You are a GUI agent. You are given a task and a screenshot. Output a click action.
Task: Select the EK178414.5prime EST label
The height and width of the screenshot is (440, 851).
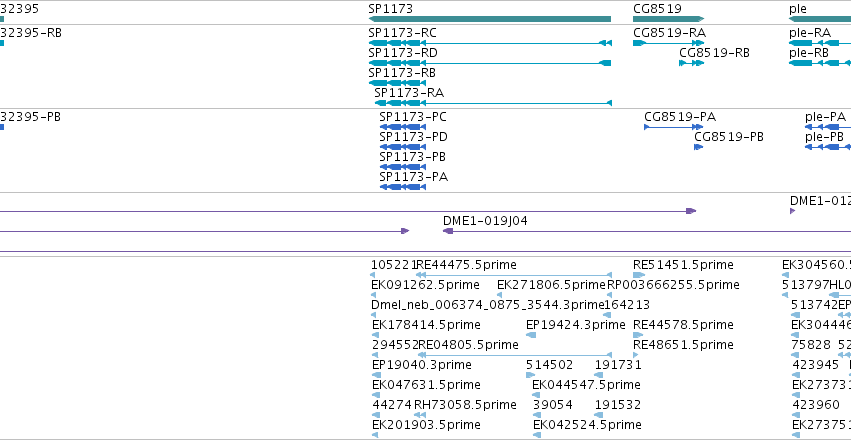coord(426,325)
